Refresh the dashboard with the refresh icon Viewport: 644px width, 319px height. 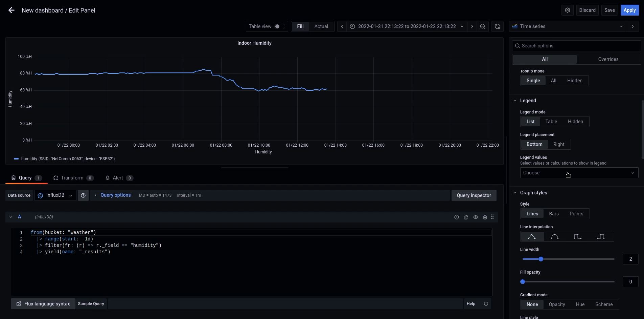[x=497, y=26]
